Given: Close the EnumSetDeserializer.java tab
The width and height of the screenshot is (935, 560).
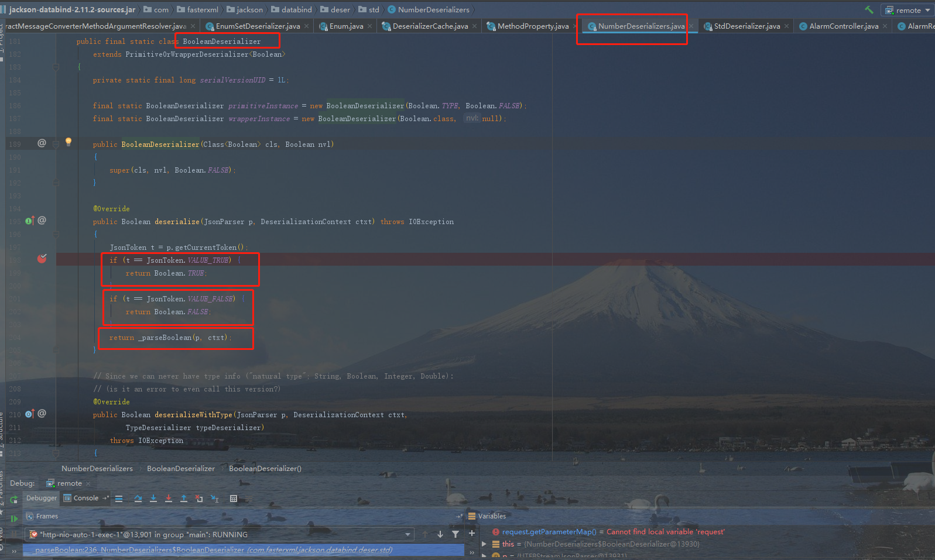Looking at the screenshot, I should click(x=306, y=26).
